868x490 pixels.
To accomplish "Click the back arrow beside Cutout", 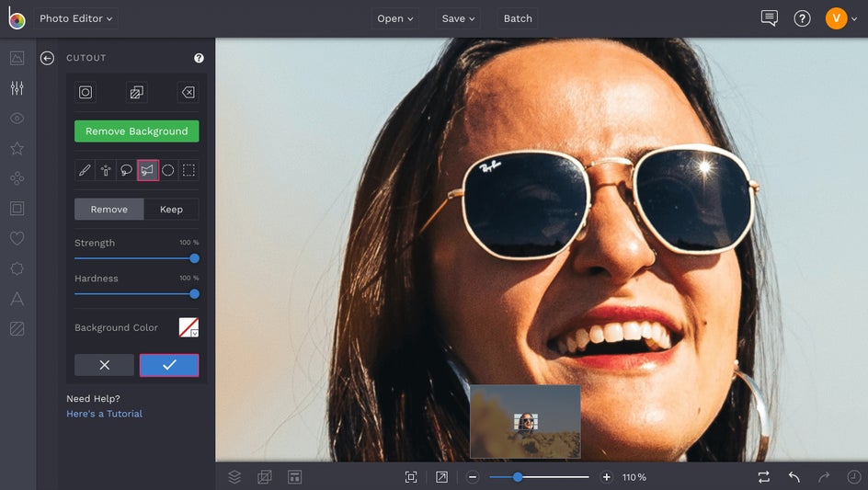I will point(47,58).
